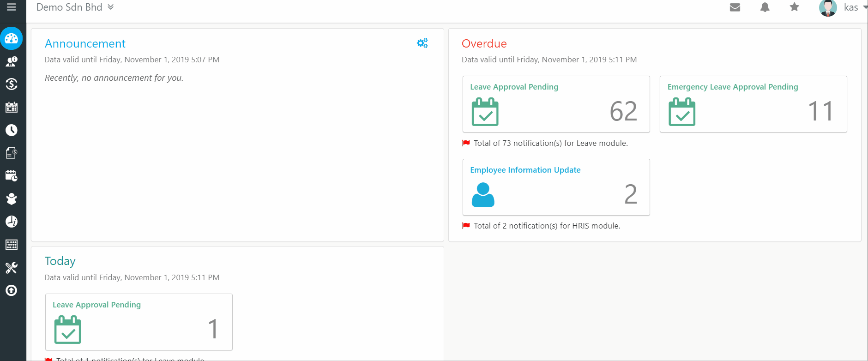This screenshot has height=361, width=868.
Task: Open the employee information sidebar icon
Action: click(x=12, y=61)
